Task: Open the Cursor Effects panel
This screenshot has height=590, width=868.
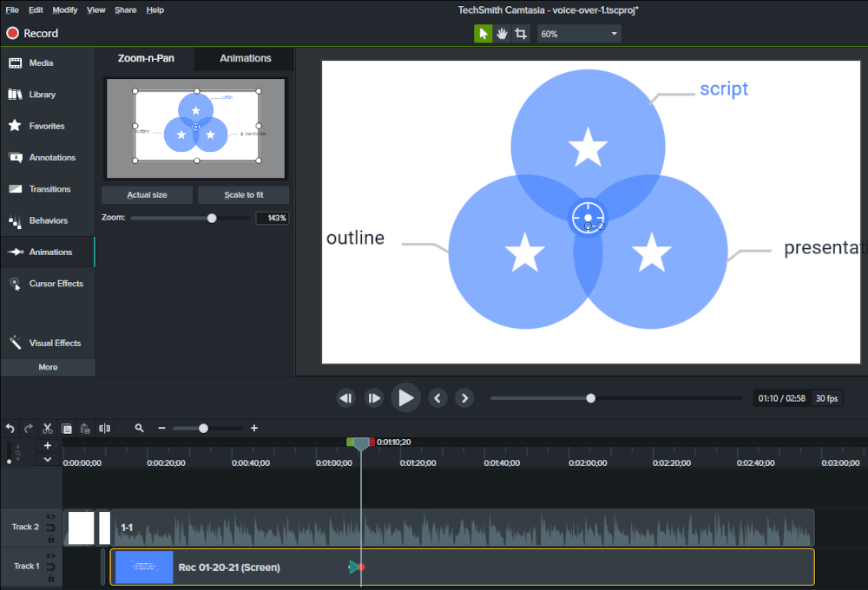Action: (48, 283)
